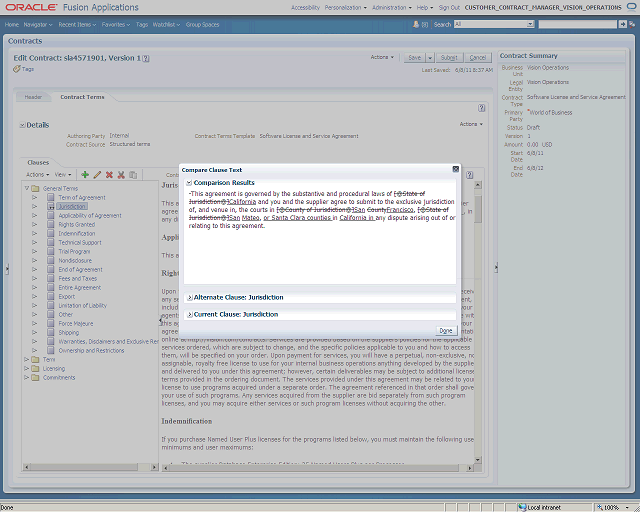Collapse the General Terms tree node

coord(27,188)
